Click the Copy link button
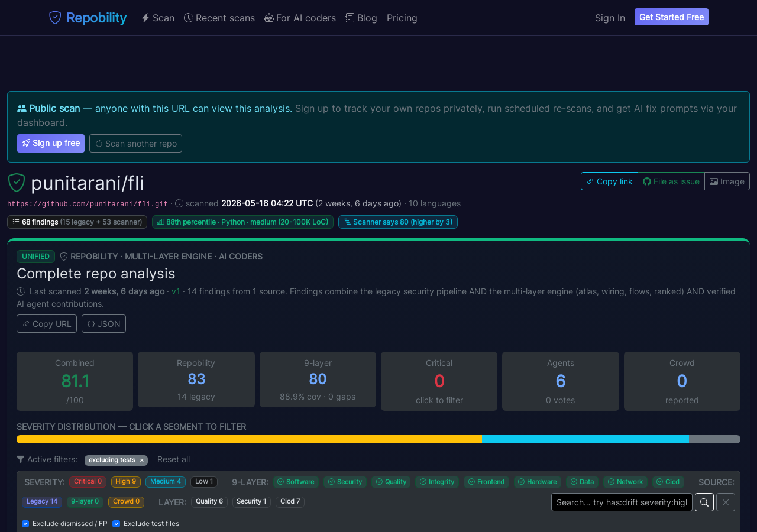The height and width of the screenshot is (532, 757). tap(609, 181)
